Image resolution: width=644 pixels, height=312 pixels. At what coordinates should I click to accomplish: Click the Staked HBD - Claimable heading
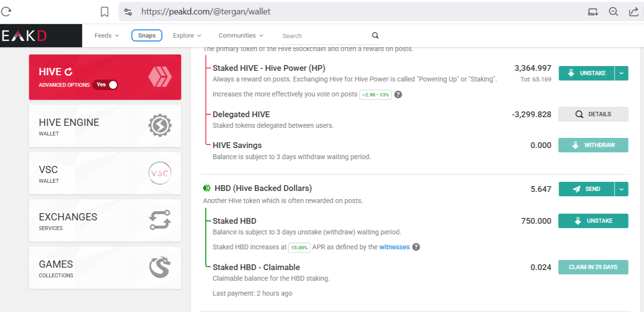click(x=256, y=267)
